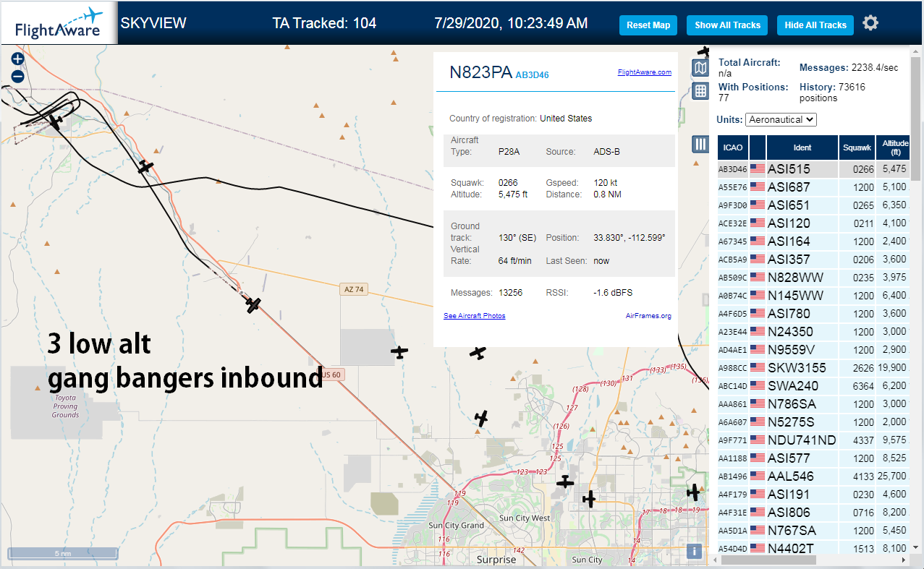924x569 pixels.
Task: Select the N767SA aircraft row
Action: click(x=813, y=531)
